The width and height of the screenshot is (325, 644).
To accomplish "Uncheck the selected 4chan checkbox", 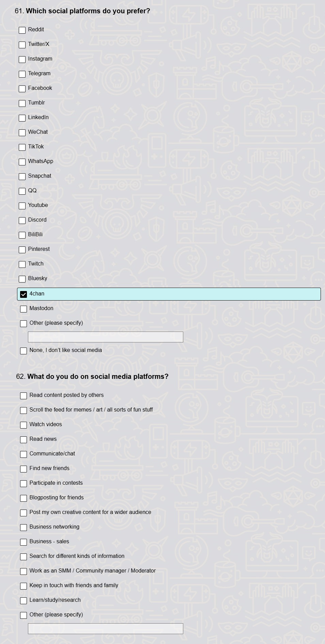I will click(x=24, y=294).
